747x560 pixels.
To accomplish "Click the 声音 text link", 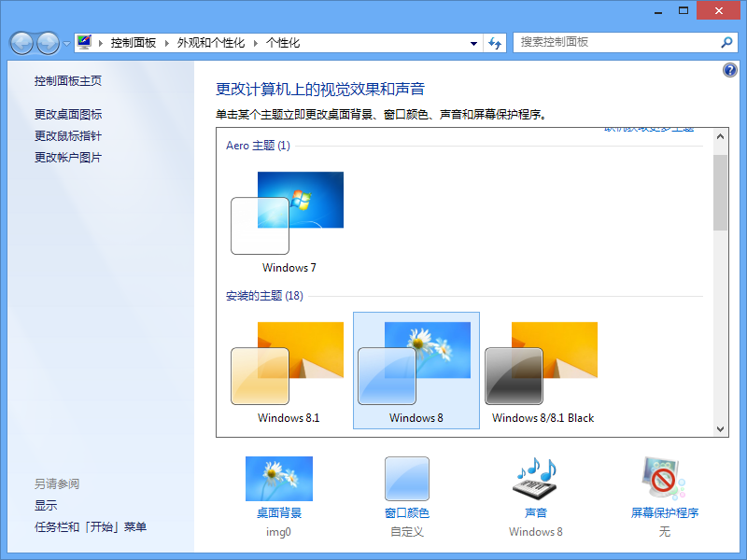I will tap(535, 512).
